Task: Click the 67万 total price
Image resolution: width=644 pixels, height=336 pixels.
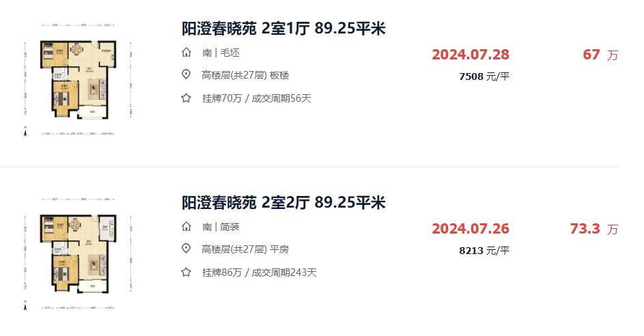Action: (600, 55)
